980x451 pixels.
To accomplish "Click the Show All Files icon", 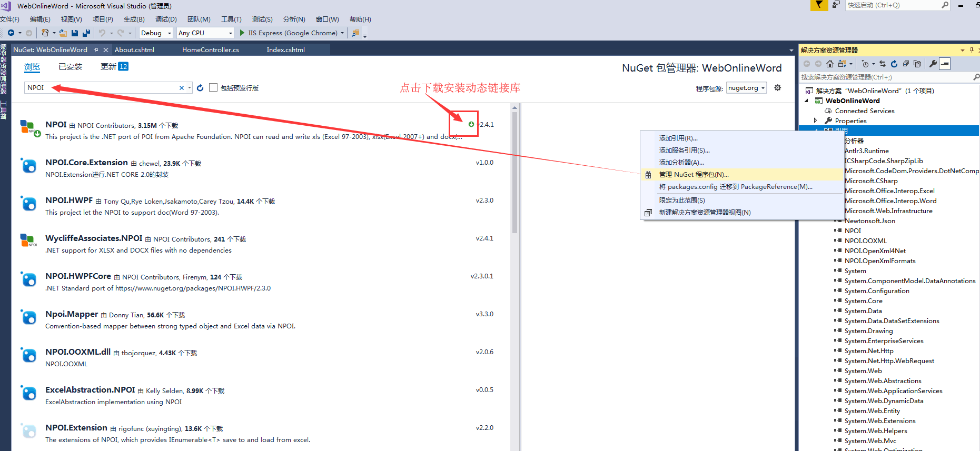I will [x=917, y=64].
